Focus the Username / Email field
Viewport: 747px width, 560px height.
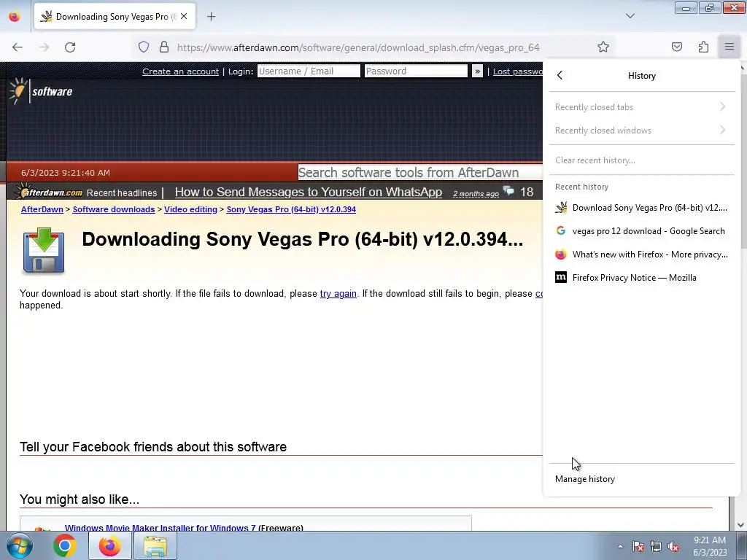pyautogui.click(x=309, y=71)
